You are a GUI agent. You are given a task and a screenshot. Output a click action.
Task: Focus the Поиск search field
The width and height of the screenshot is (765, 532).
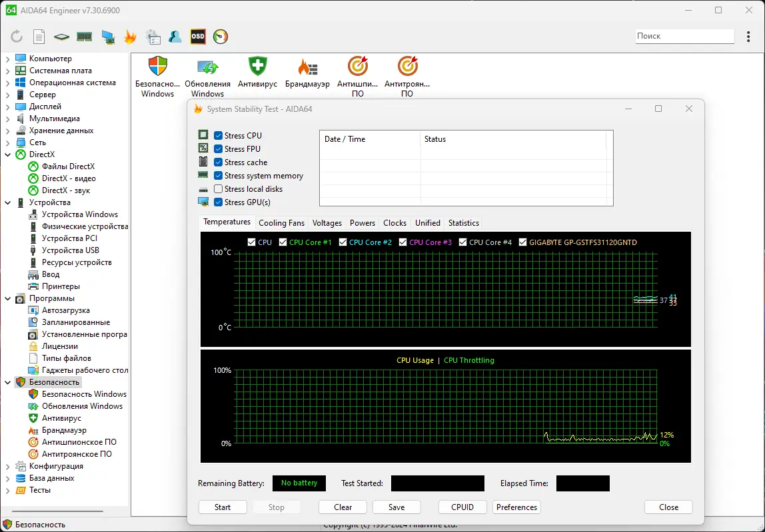[x=684, y=36]
